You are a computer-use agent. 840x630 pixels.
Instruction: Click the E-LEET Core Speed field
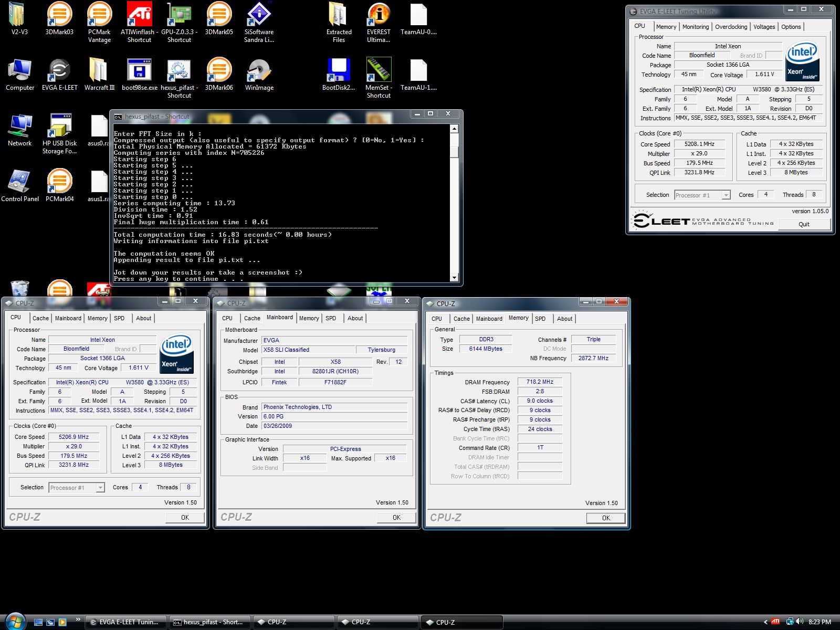click(x=699, y=144)
